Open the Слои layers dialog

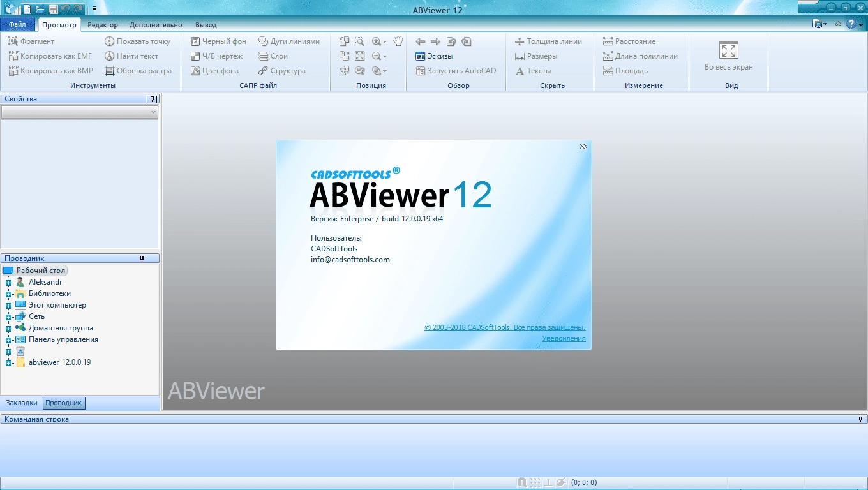click(273, 56)
